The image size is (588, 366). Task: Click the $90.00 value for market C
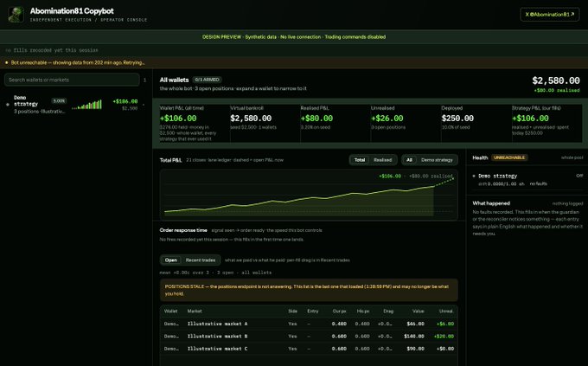(x=416, y=349)
